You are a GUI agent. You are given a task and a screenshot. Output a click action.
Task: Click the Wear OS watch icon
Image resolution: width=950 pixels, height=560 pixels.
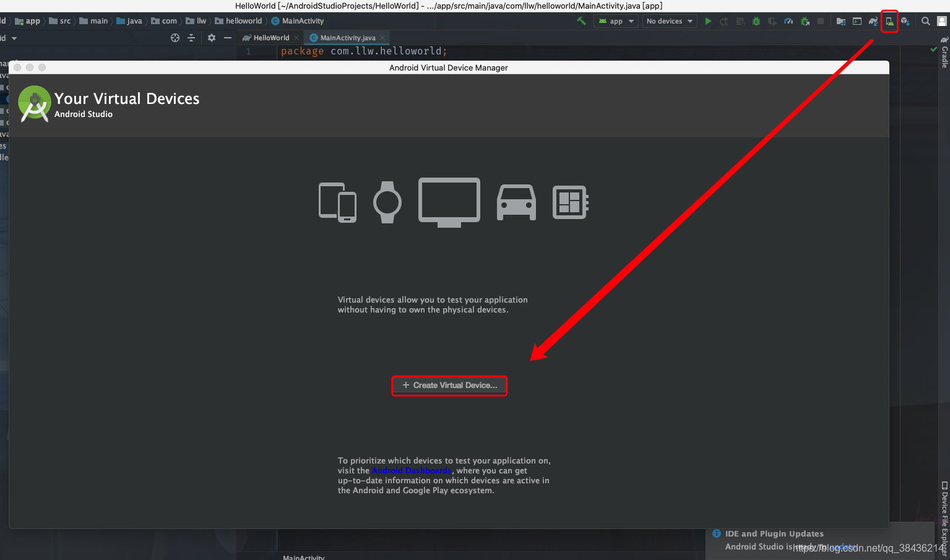point(387,202)
